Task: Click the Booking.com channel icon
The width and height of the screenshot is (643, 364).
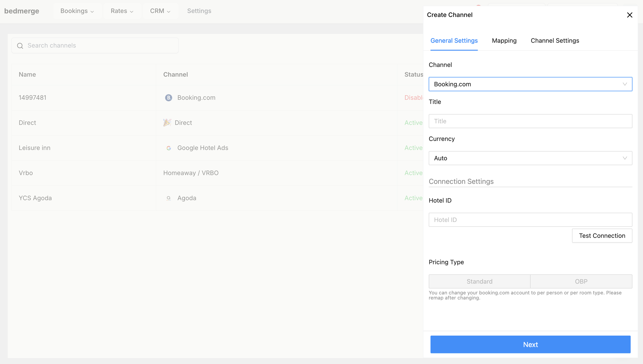Action: pyautogui.click(x=168, y=98)
